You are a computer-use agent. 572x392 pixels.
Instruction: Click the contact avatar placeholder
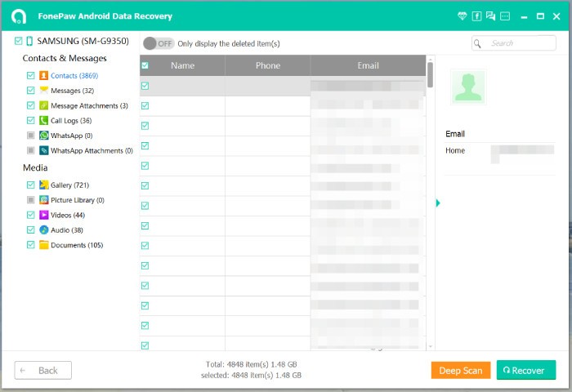tap(467, 87)
